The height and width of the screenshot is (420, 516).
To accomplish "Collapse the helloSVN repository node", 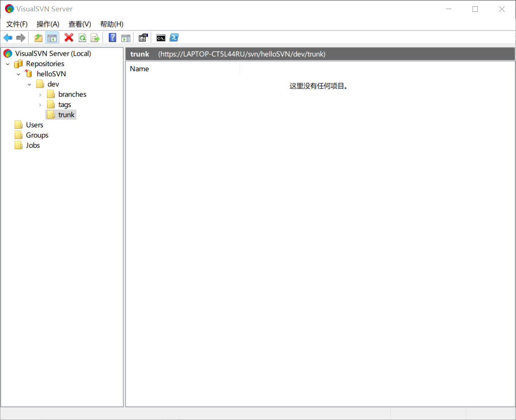I will (x=19, y=74).
